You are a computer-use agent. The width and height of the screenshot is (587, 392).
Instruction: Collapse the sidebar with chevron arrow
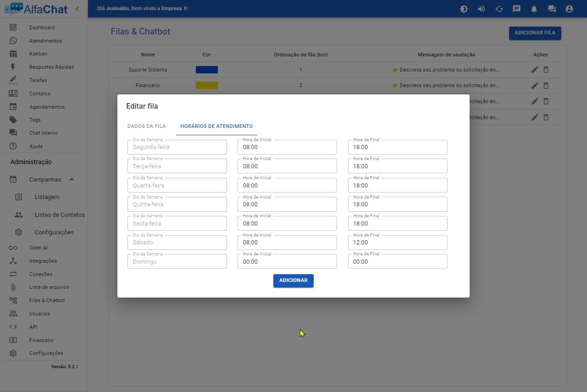pos(77,9)
